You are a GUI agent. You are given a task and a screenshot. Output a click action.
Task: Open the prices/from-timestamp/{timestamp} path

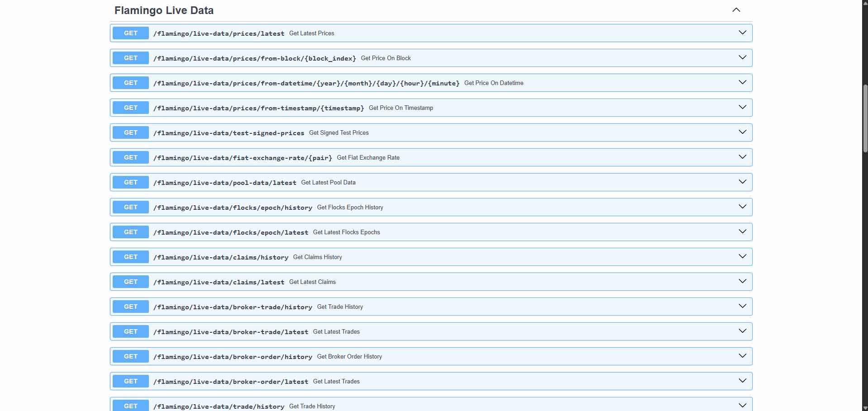point(258,108)
